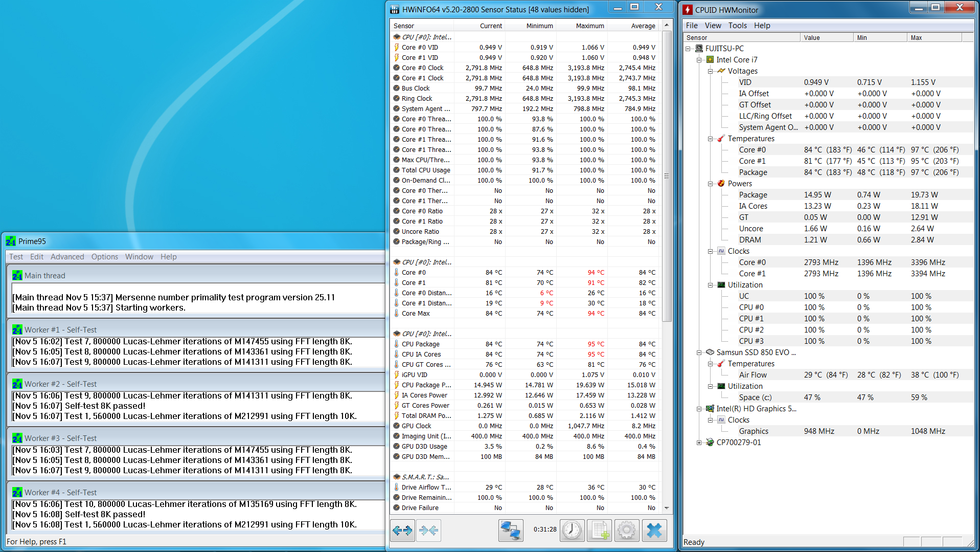This screenshot has height=552, width=980.
Task: Collapse the Powers group in HWMonitor
Action: (x=711, y=184)
